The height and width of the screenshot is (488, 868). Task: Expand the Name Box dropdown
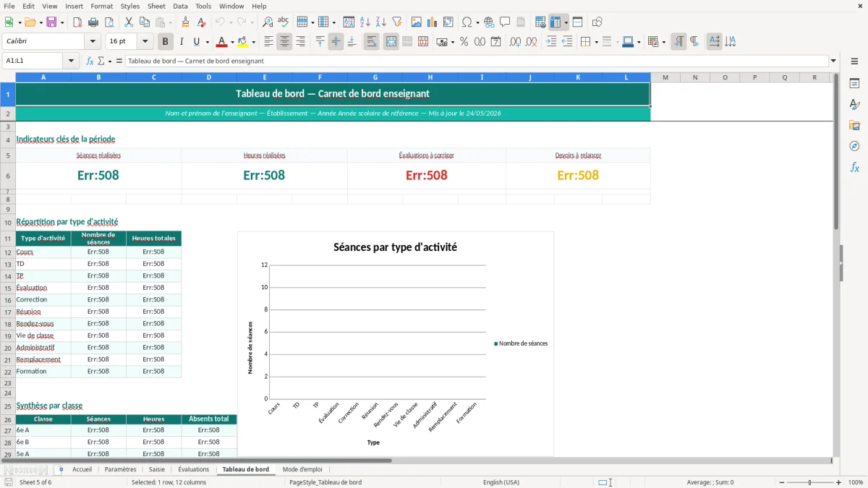coord(72,61)
